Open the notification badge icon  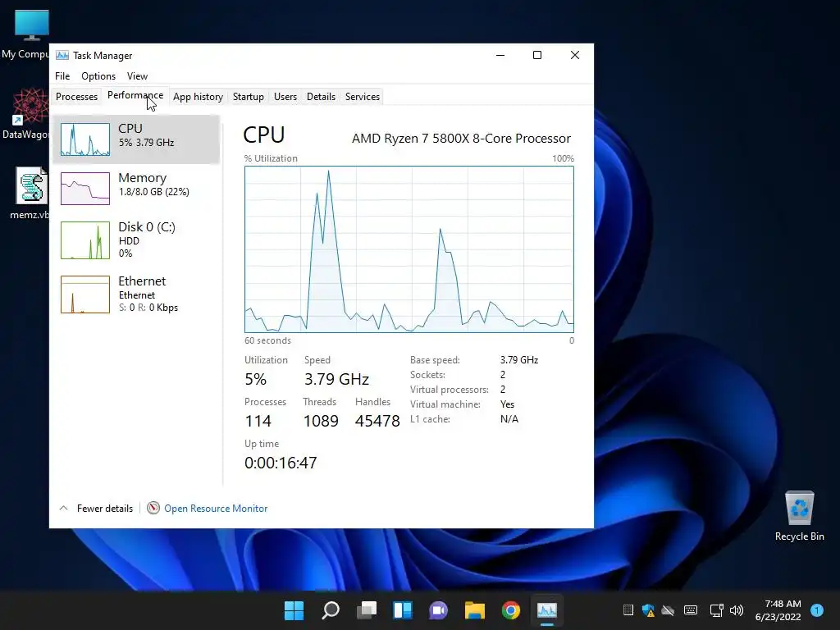(817, 610)
